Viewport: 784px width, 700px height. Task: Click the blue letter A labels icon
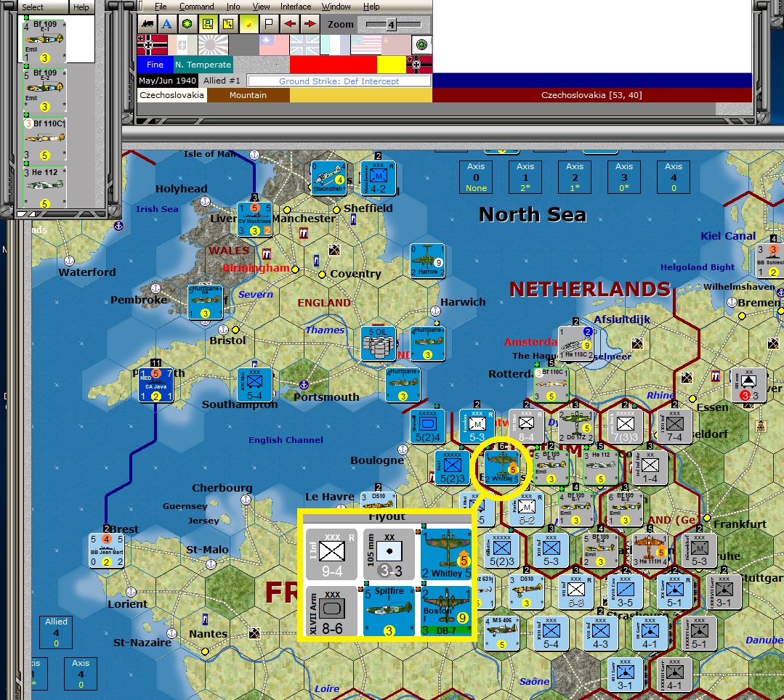[167, 23]
